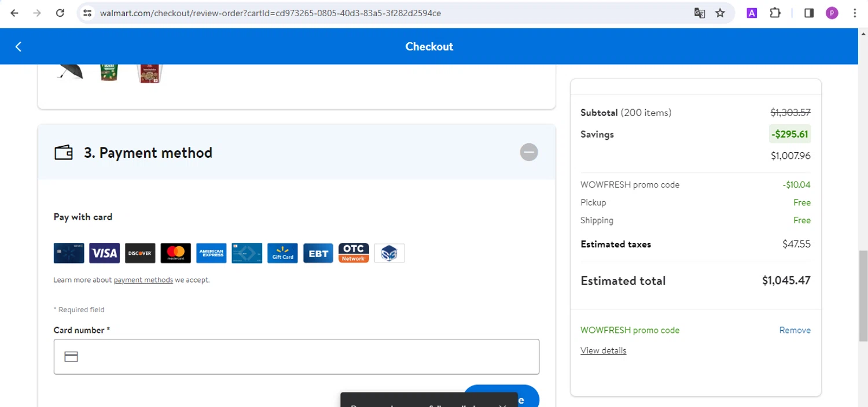Toggle the browser side panel icon
The height and width of the screenshot is (407, 868).
809,13
